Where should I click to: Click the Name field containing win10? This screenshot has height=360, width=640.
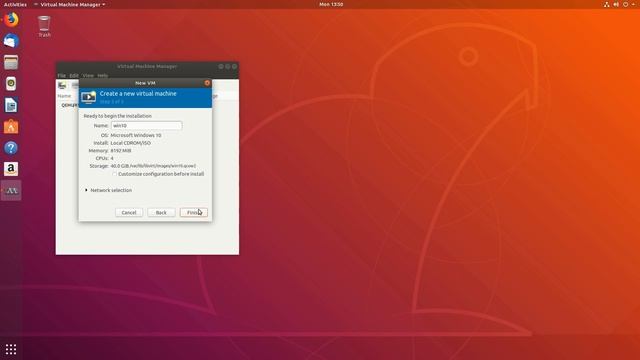pos(146,126)
